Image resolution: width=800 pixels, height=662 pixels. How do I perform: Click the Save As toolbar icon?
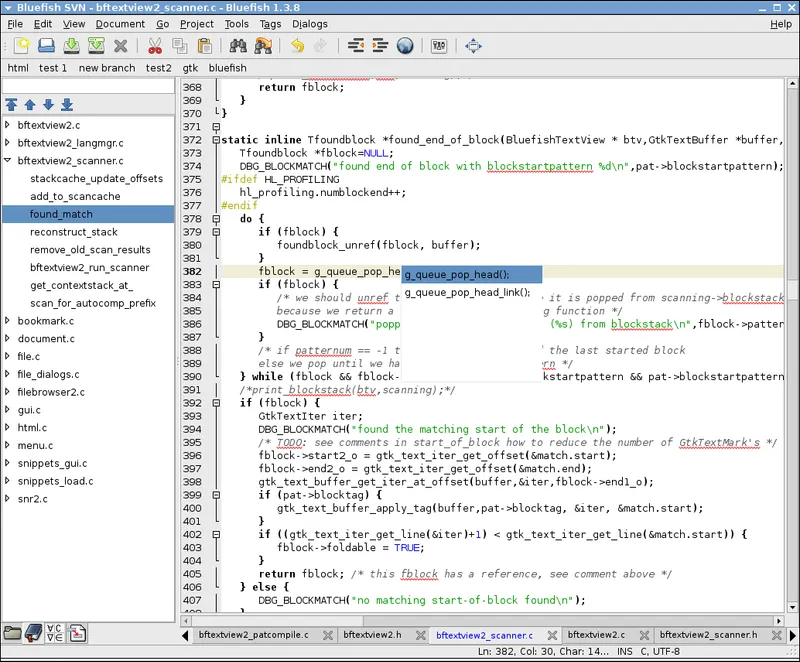pos(96,46)
